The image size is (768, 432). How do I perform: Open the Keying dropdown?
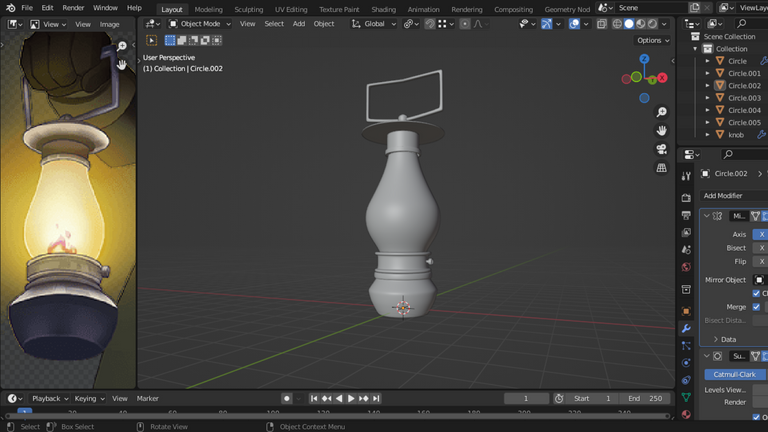[x=89, y=398]
